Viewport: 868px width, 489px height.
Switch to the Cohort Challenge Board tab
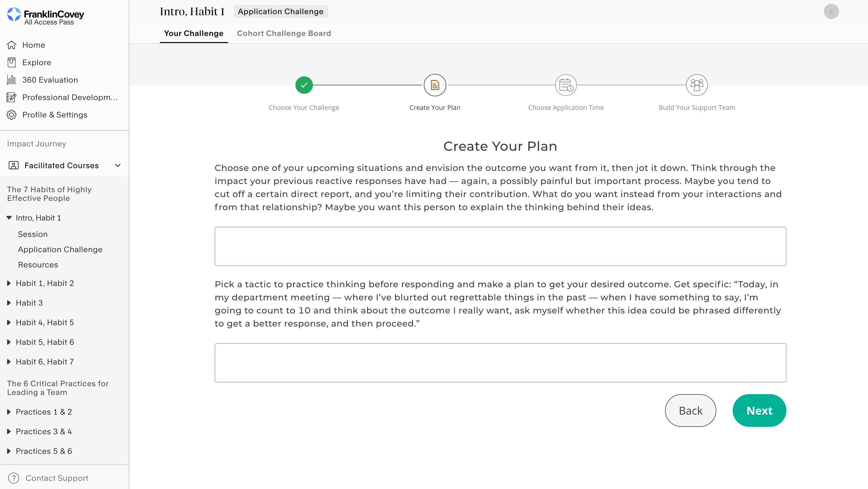click(284, 33)
